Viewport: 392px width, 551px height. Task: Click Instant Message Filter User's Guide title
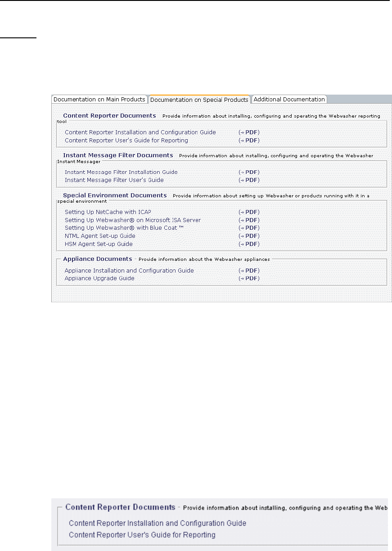114,180
